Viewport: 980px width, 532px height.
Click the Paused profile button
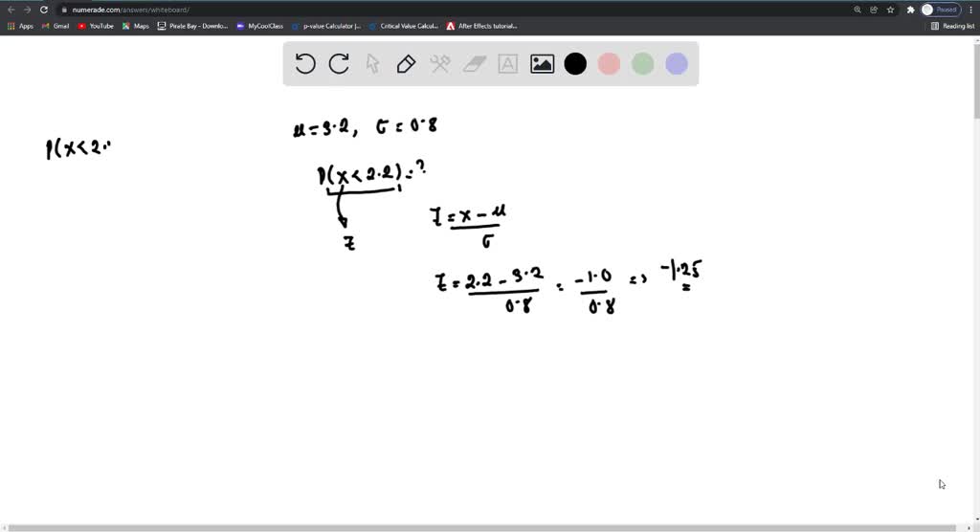941,10
